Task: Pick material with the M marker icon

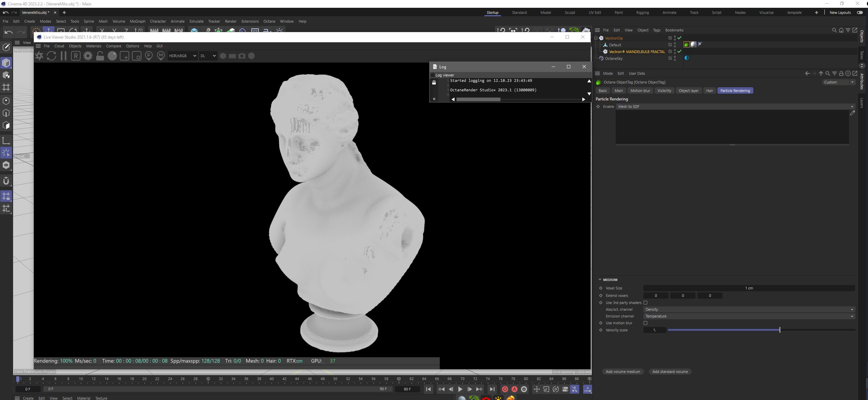Action: pos(161,56)
